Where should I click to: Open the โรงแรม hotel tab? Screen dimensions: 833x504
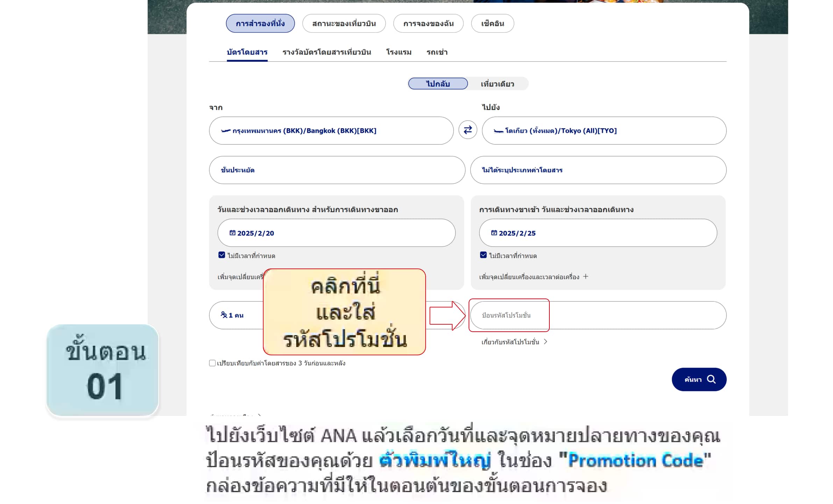pyautogui.click(x=399, y=52)
